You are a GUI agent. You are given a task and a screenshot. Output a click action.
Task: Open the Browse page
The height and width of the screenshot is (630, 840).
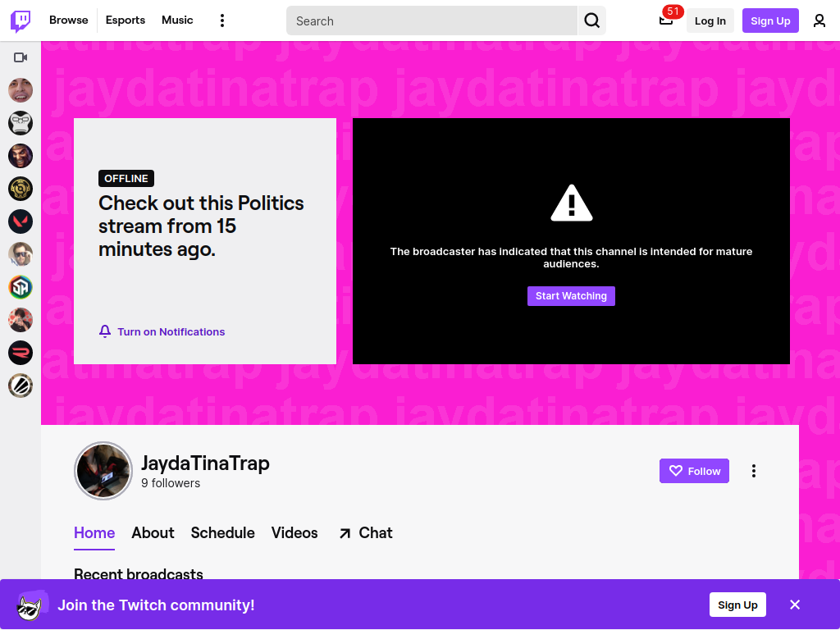click(69, 21)
